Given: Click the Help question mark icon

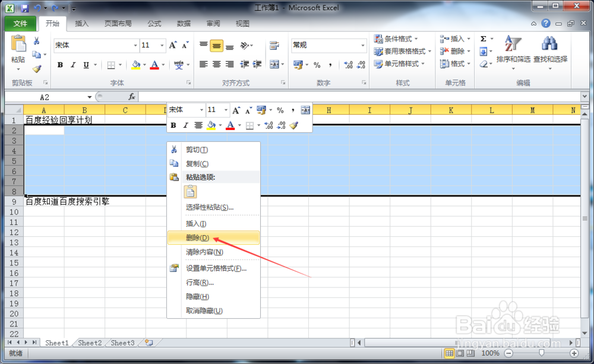Looking at the screenshot, I should [545, 24].
